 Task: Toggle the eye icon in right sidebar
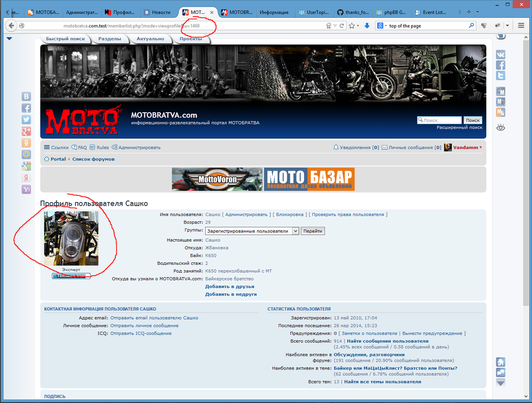(501, 127)
